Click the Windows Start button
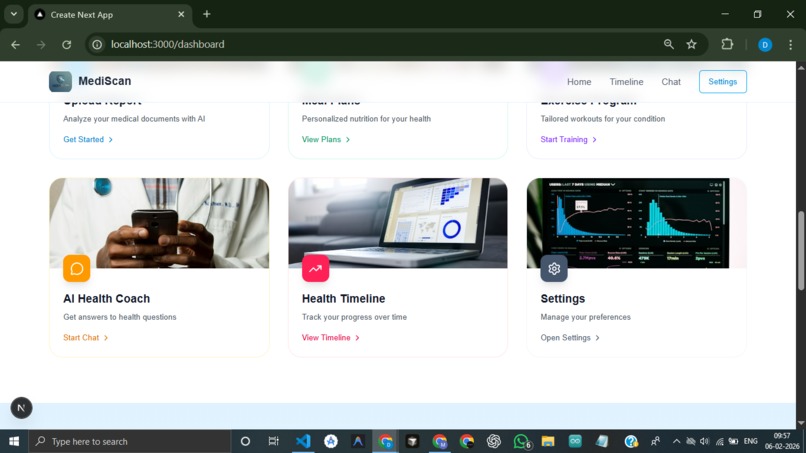This screenshot has height=453, width=806. point(14,441)
